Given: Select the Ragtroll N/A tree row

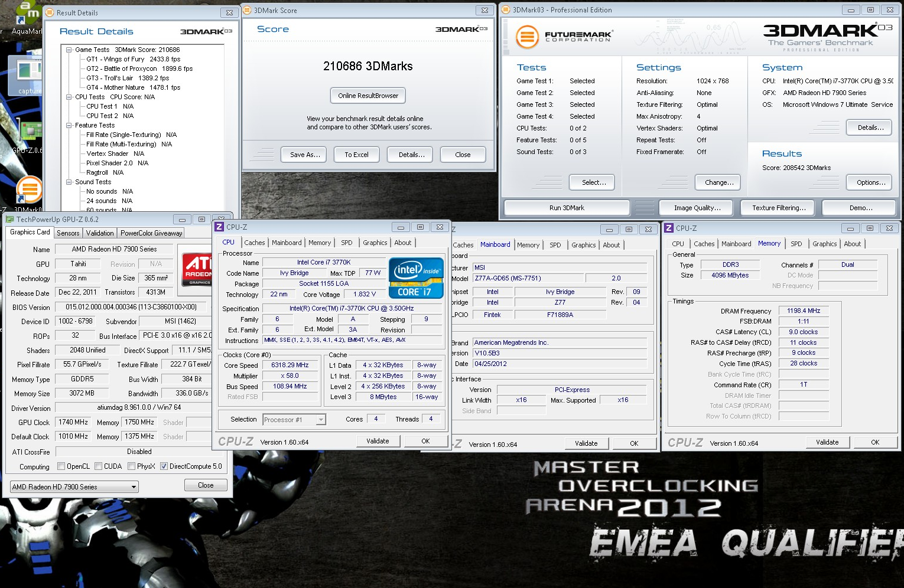Looking at the screenshot, I should click(x=105, y=173).
